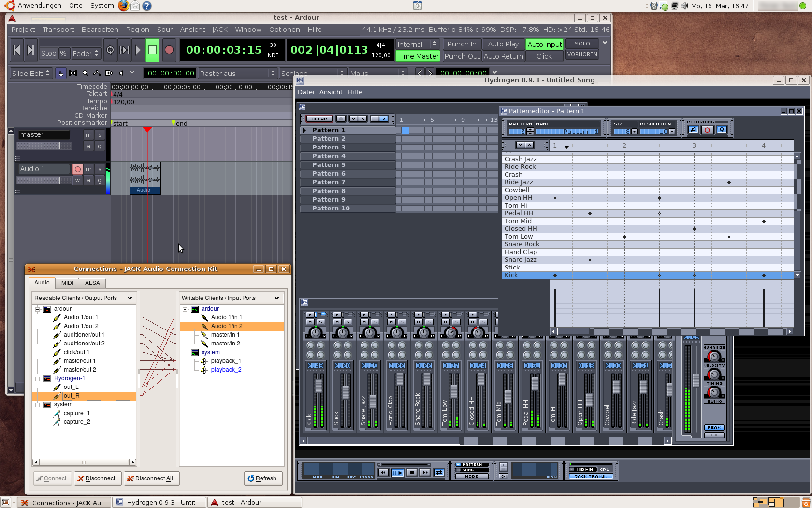Open pattern resolution dropdown showing 16

672,132
